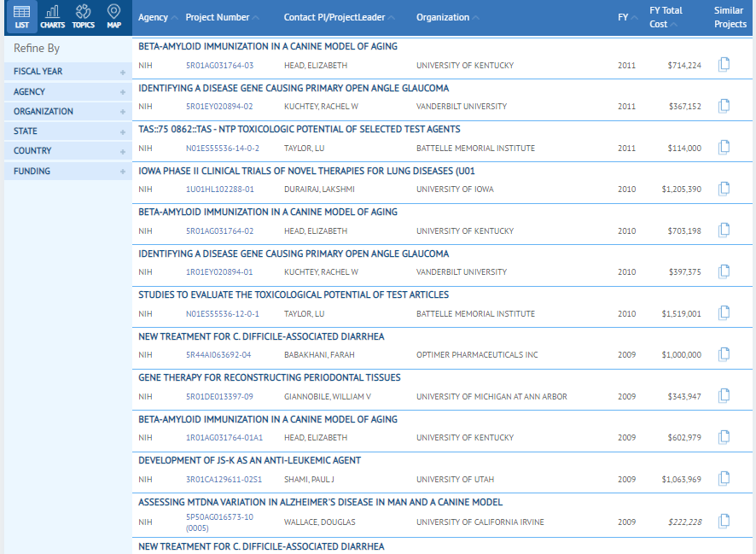Open project number 3R01CA129611-02S1
This screenshot has width=756, height=554.
coord(224,480)
